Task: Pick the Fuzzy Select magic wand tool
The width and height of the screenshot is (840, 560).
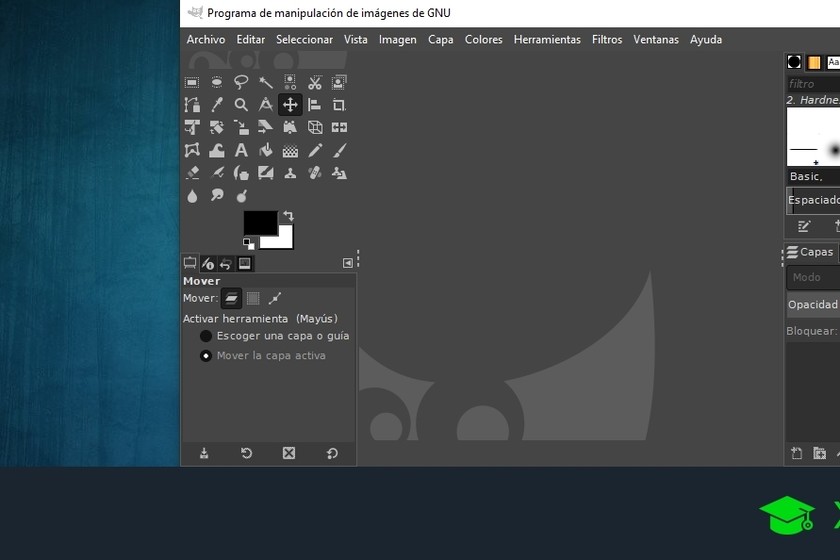Action: pos(266,82)
